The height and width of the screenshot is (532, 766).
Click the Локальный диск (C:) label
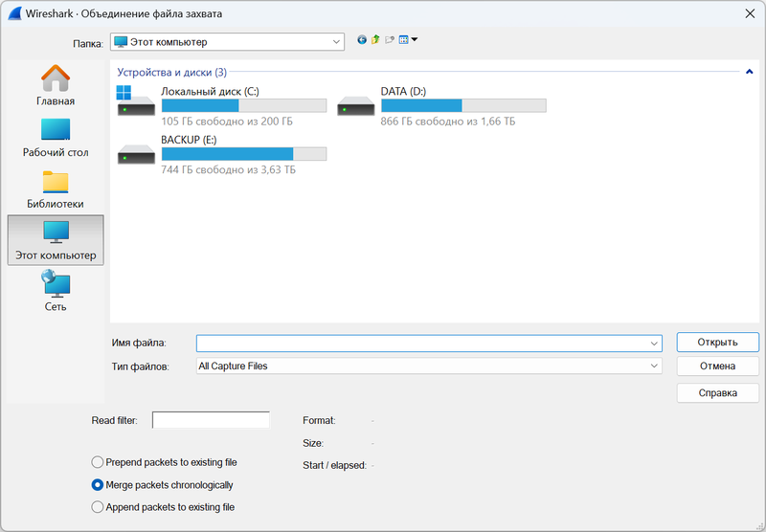210,91
